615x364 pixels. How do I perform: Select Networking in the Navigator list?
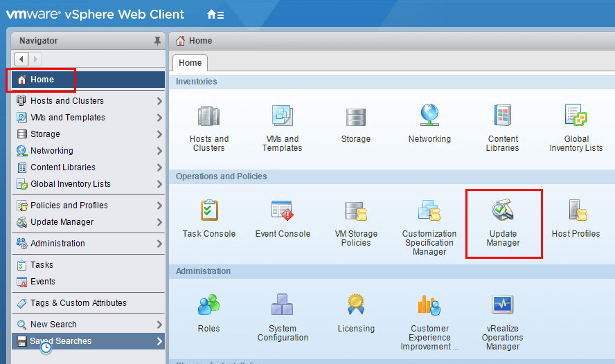(88, 151)
